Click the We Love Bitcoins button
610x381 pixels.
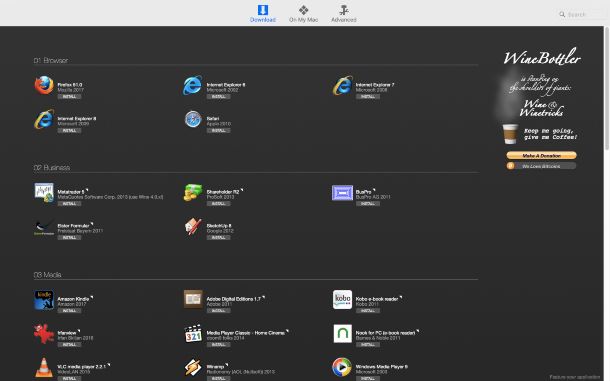(541, 166)
